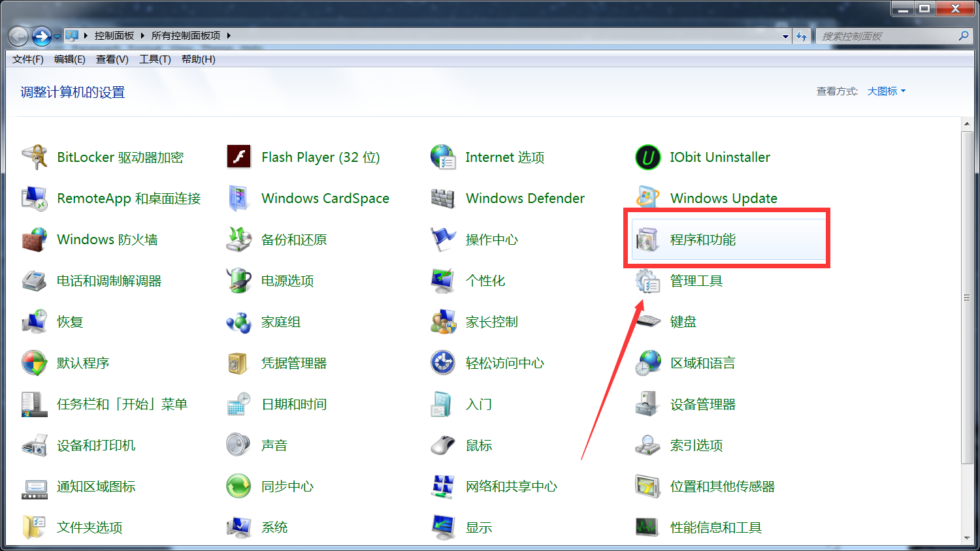Expand the address bar history dropdown arrow
The height and width of the screenshot is (551, 980).
[785, 37]
